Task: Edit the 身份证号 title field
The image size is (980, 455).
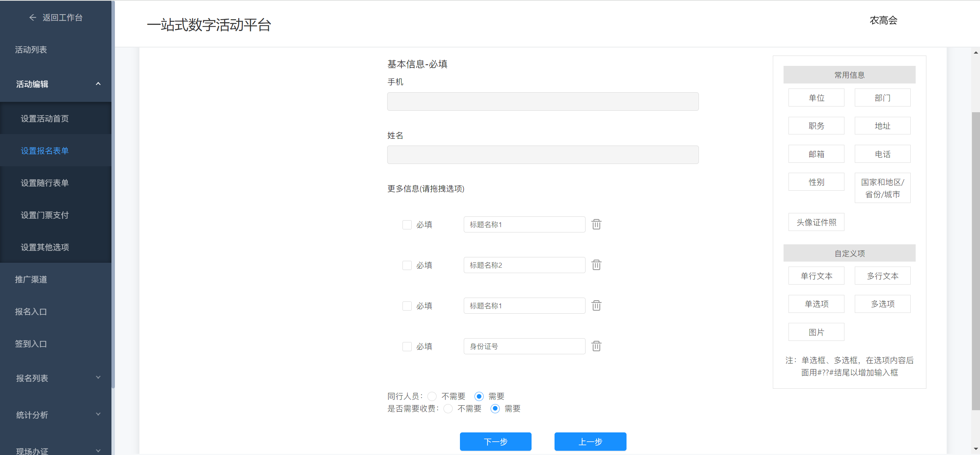Action: pos(524,346)
